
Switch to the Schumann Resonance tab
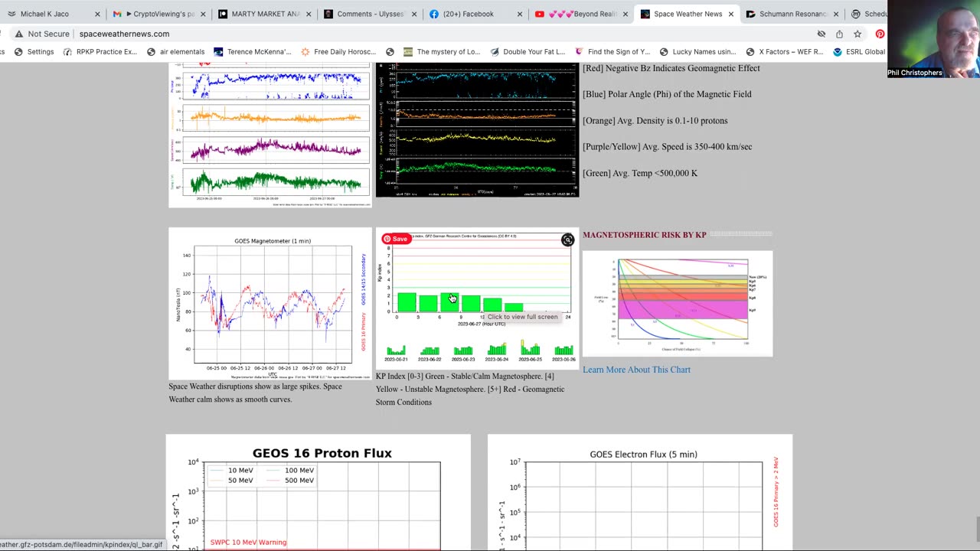792,14
